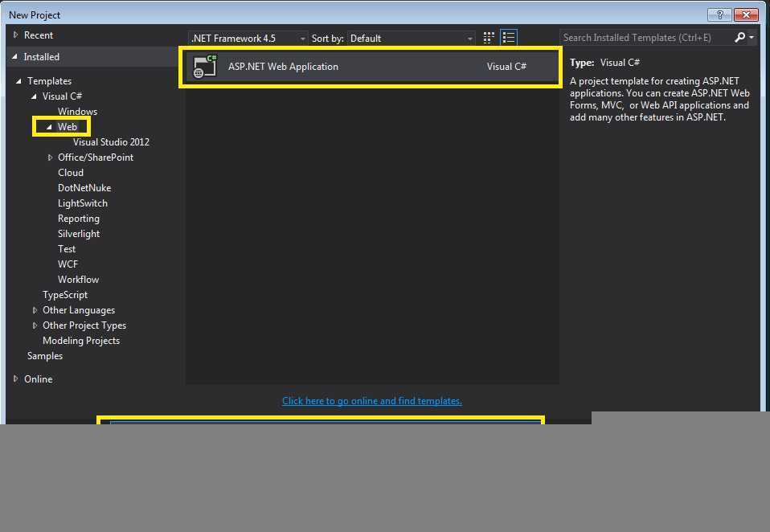Switch to small icons grid view
The height and width of the screenshot is (532, 770).
point(489,38)
